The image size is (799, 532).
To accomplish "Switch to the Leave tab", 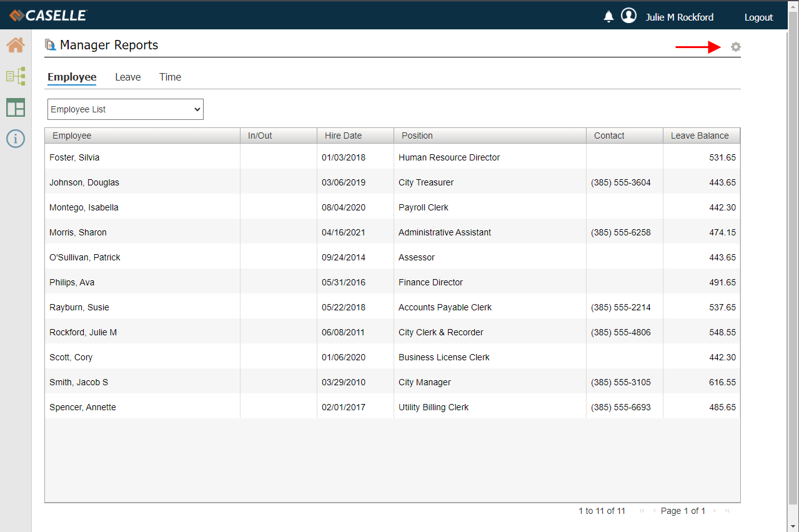I will (127, 77).
